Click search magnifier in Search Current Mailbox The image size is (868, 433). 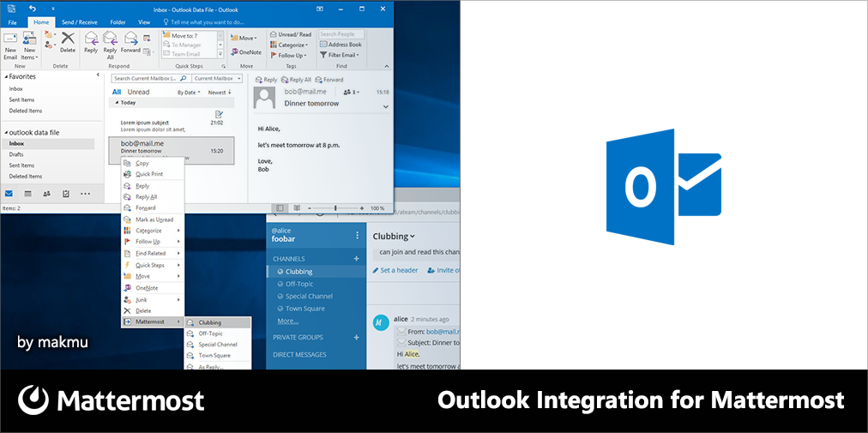(x=184, y=79)
